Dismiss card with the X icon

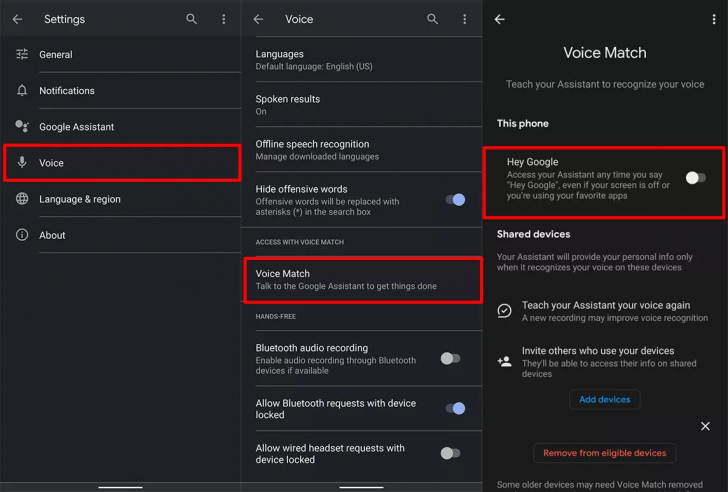(x=705, y=426)
